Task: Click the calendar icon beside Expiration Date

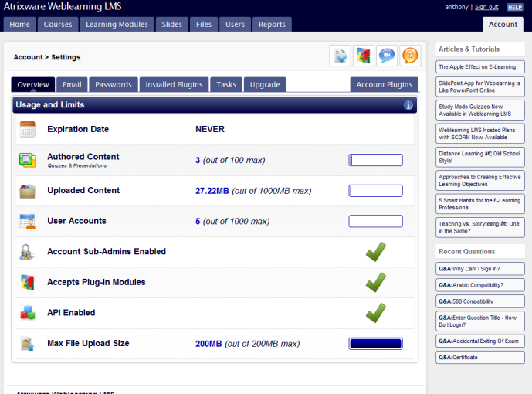Action: coord(28,129)
